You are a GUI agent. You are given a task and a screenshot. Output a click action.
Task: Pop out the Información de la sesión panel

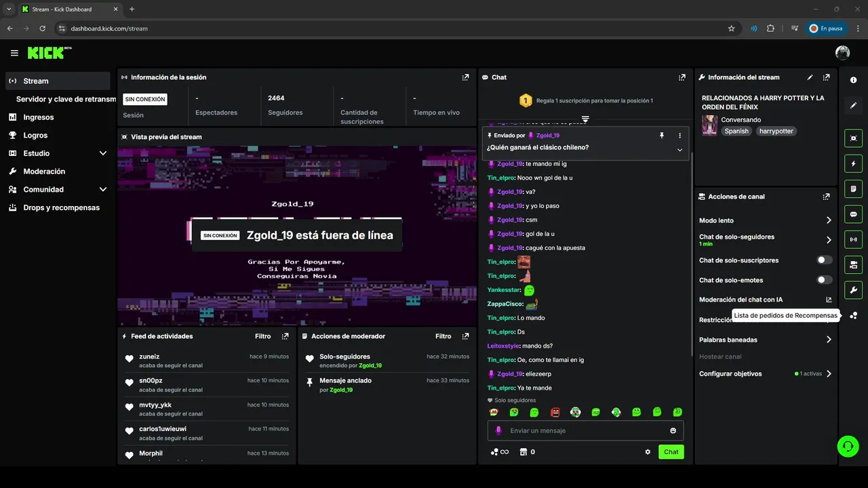click(x=465, y=77)
